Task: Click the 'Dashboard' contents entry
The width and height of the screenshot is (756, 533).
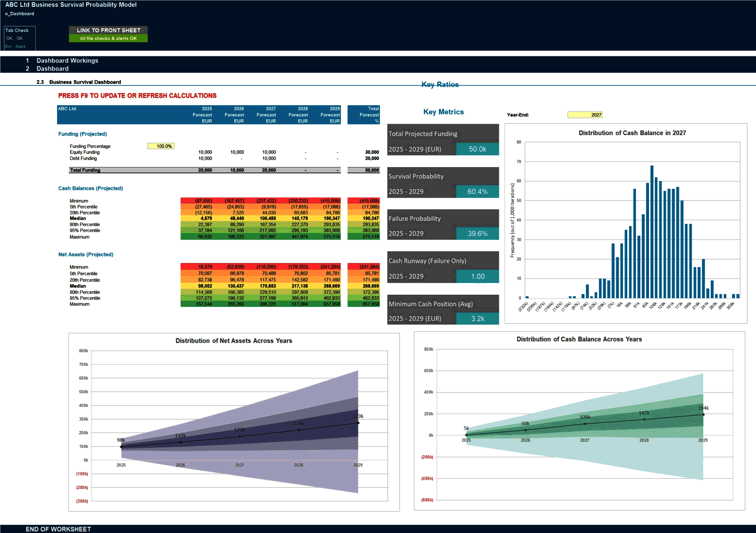Action: pyautogui.click(x=52, y=68)
